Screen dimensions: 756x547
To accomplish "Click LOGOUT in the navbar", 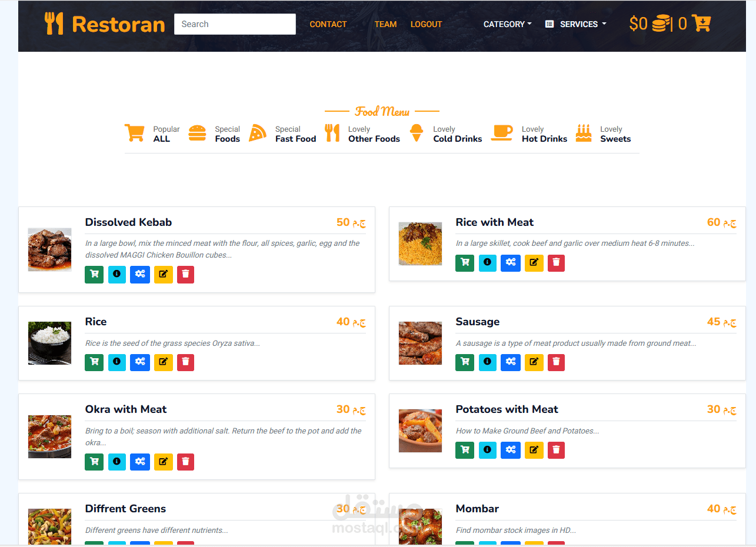I will click(x=426, y=24).
